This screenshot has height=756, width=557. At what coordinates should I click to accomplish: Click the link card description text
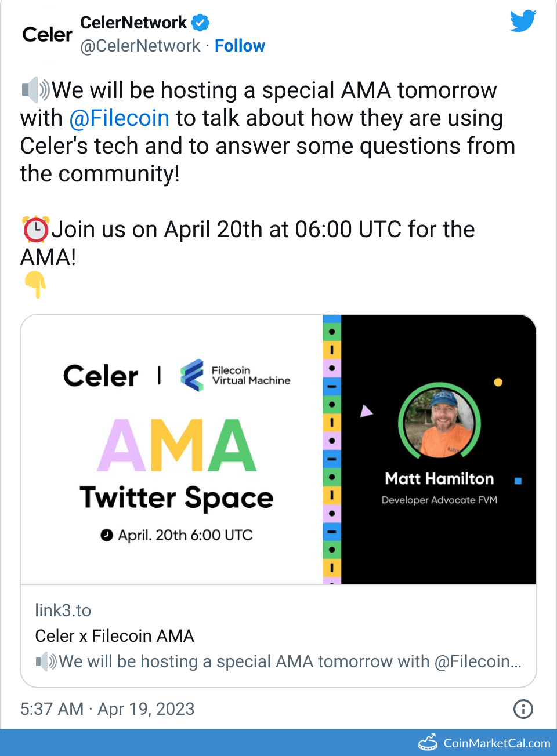278,661
